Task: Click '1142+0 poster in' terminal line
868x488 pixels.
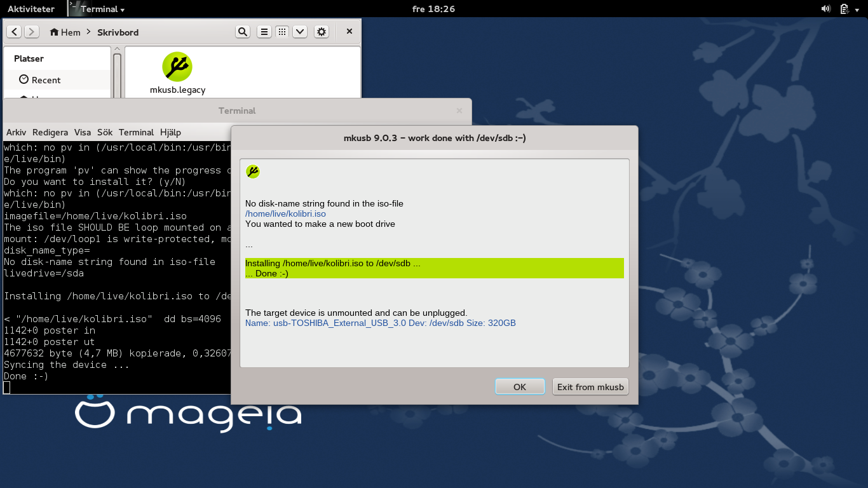Action: (50, 330)
